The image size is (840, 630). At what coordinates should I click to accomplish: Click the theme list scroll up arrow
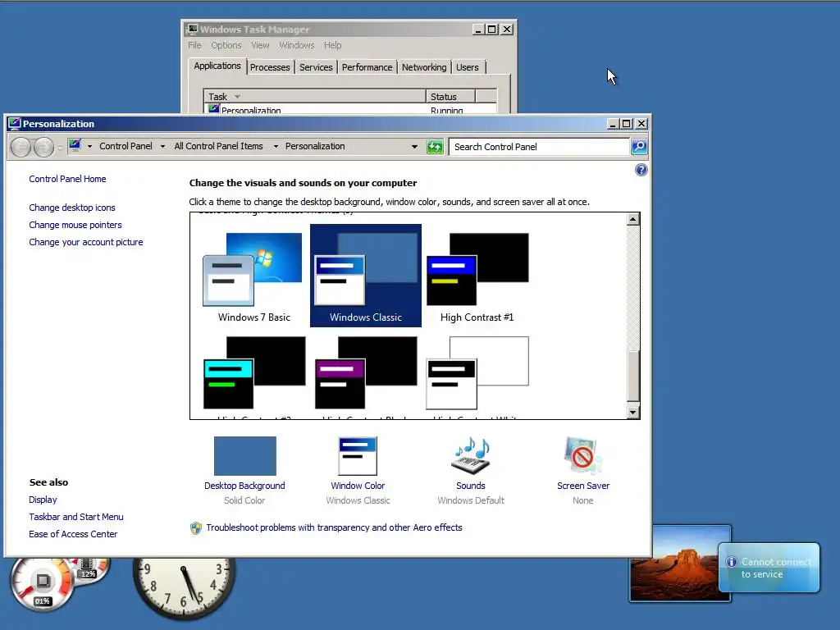pyautogui.click(x=632, y=219)
